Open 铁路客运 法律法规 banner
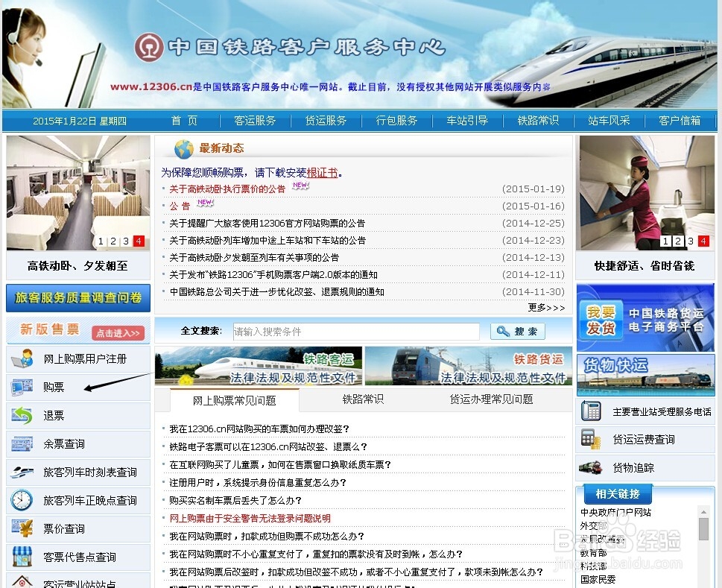Image resolution: width=722 pixels, height=588 pixels. [x=259, y=366]
